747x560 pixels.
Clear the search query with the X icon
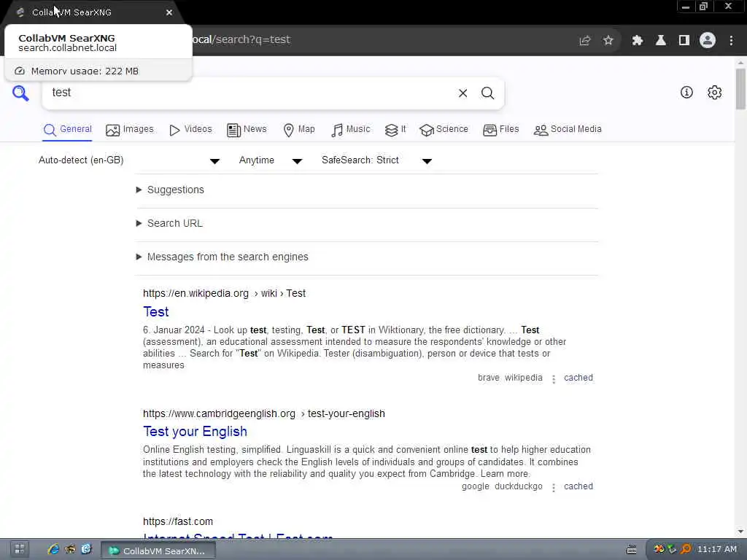click(x=462, y=93)
